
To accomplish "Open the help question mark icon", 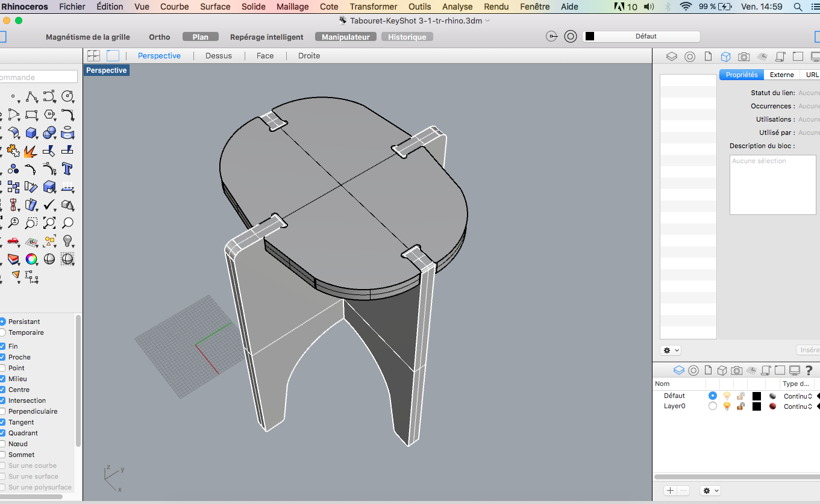I will pyautogui.click(x=809, y=370).
